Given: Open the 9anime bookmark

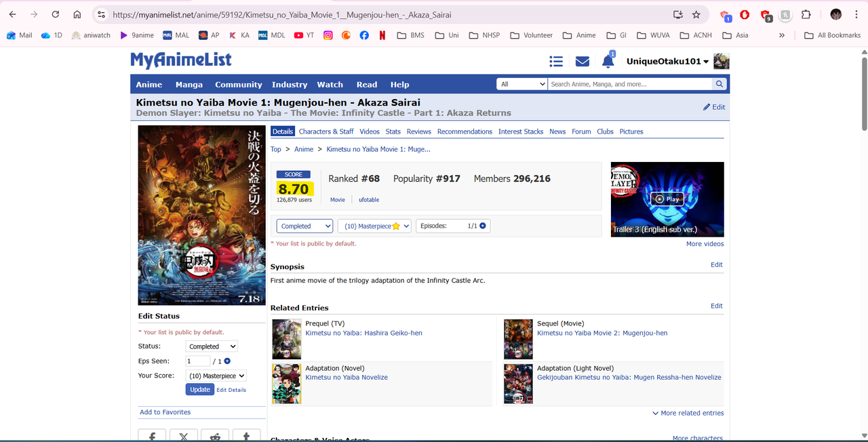Looking at the screenshot, I should [x=137, y=35].
